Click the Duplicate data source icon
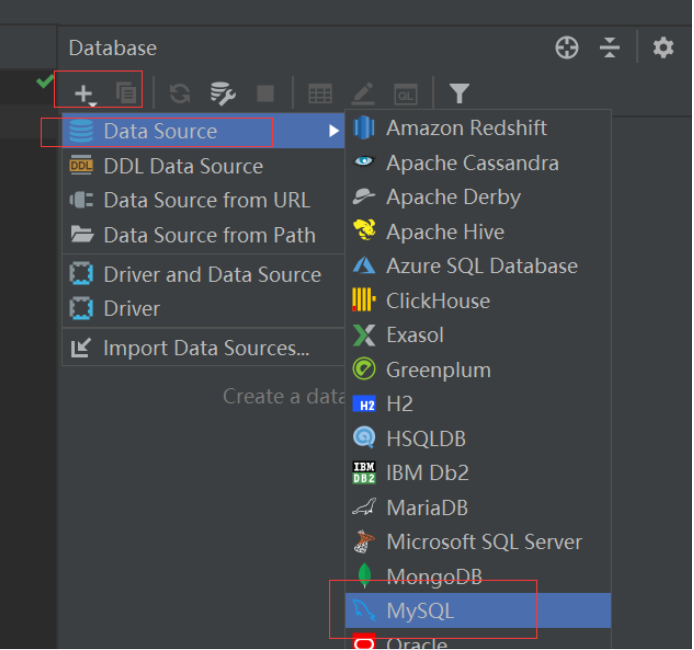The image size is (694, 650). (x=126, y=93)
